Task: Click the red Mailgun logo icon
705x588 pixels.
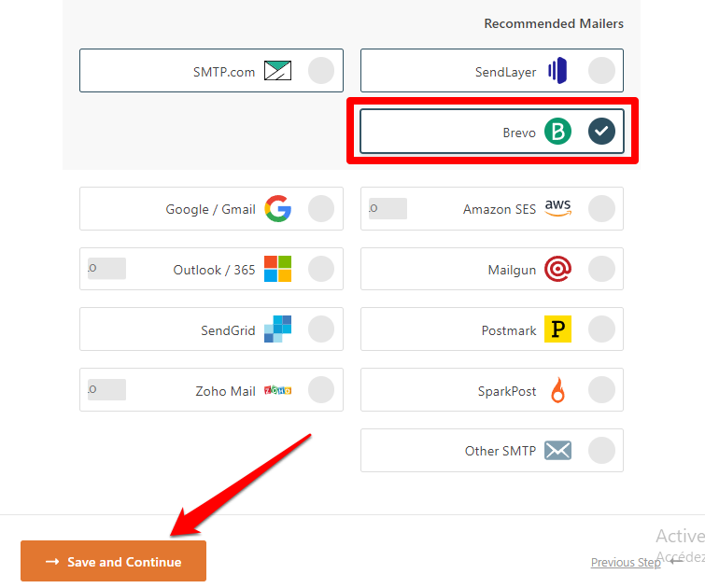Action: pos(557,270)
